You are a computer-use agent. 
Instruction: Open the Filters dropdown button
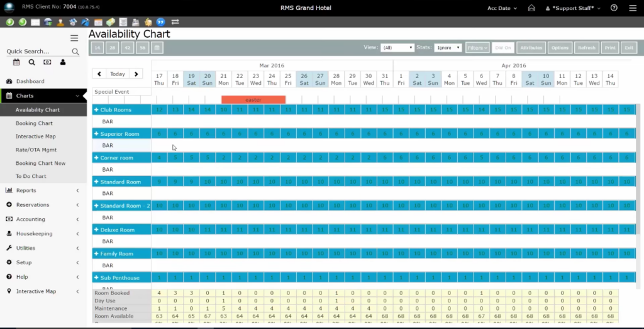477,48
